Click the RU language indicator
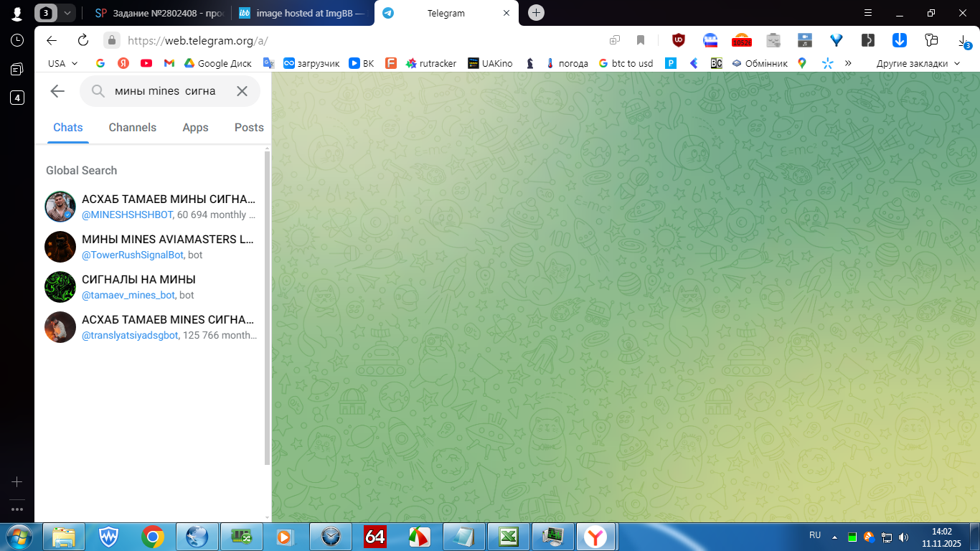 (815, 535)
